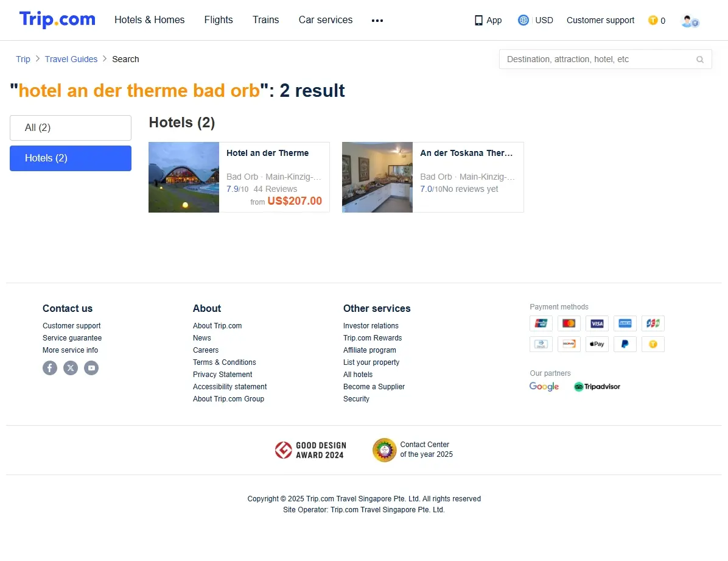Open the Hotels & Homes menu
728x561 pixels.
[150, 20]
